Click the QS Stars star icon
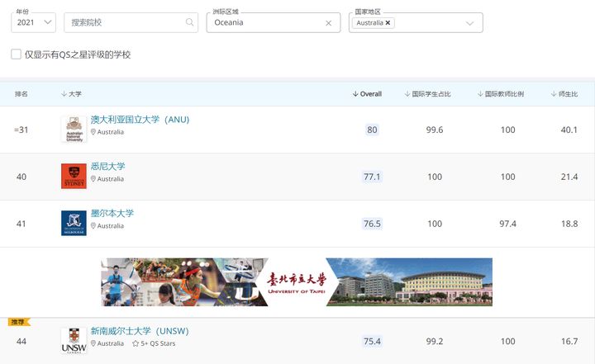Image resolution: width=595 pixels, height=364 pixels. pyautogui.click(x=136, y=343)
